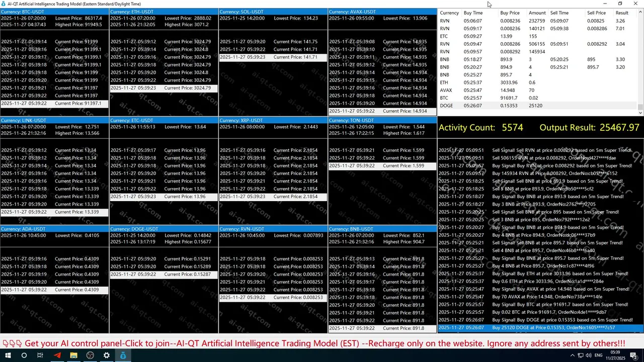Open Task View from the taskbar
Image resolution: width=644 pixels, height=362 pixels.
(x=40, y=355)
